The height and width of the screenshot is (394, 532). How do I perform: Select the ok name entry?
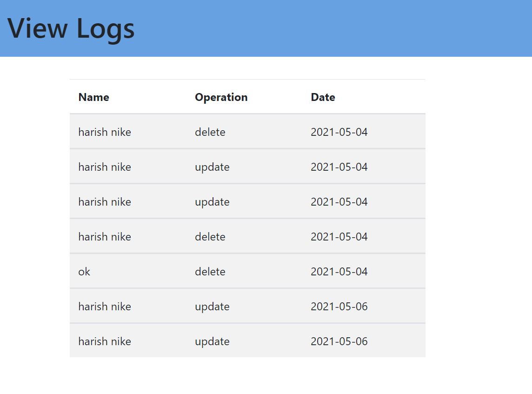[84, 272]
